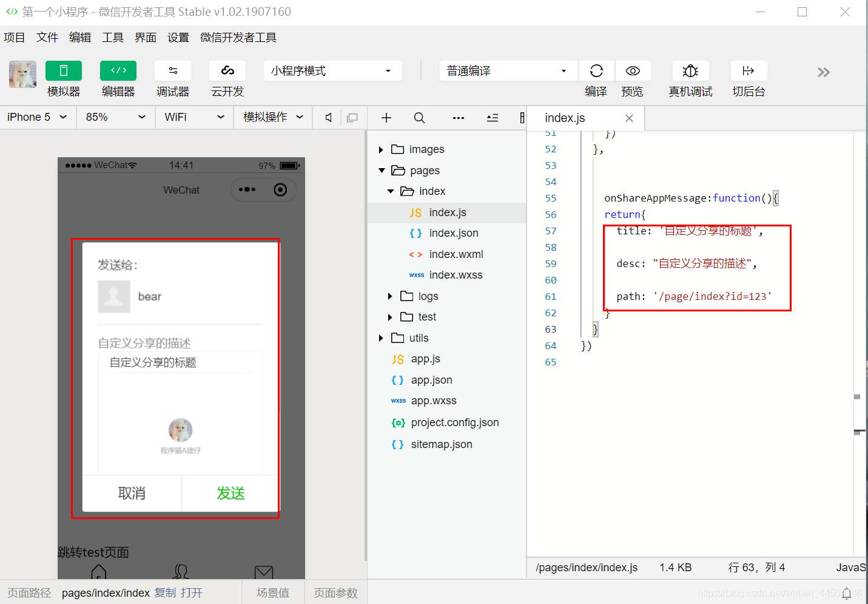Open index.js in file tree
The height and width of the screenshot is (604, 868).
[447, 212]
